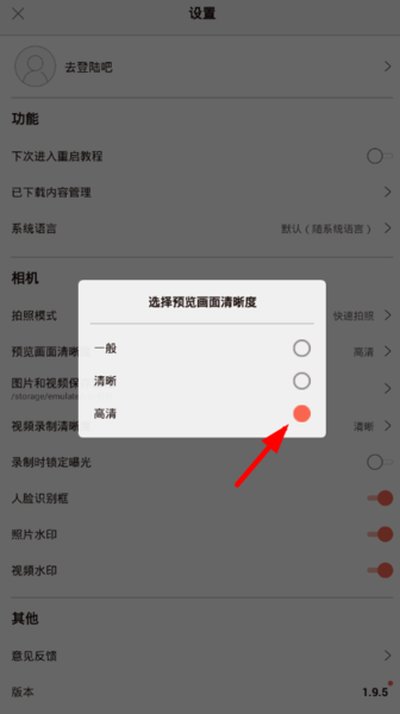Toggle 录制时锁定曝光 switch
400x714 pixels.
379,463
